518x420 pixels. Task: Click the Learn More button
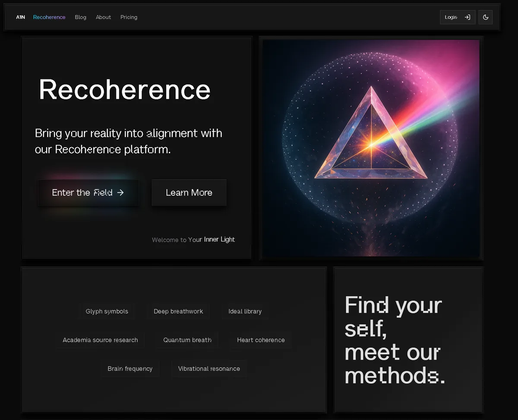(x=189, y=193)
